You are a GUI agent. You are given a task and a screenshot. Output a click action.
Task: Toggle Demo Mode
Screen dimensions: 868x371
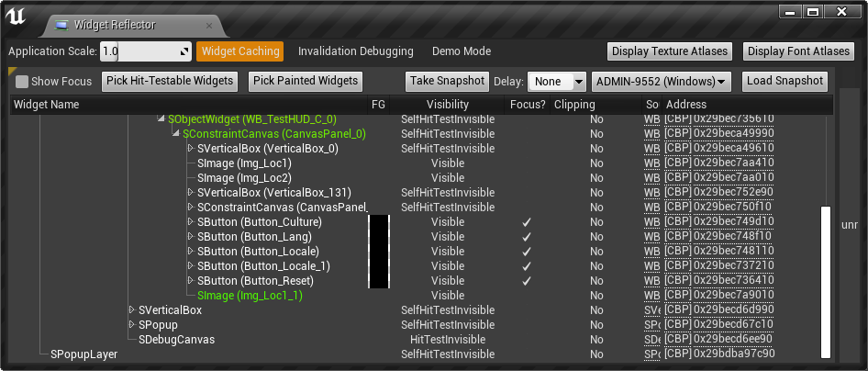462,51
